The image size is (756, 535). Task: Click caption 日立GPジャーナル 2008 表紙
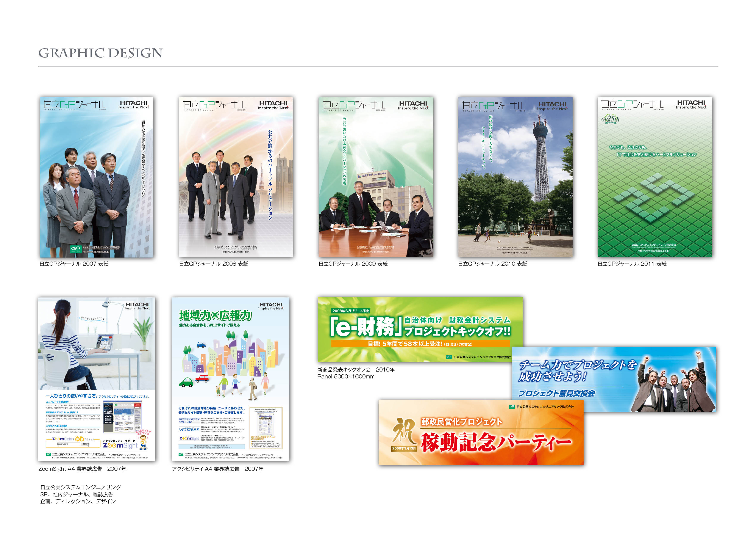click(213, 264)
